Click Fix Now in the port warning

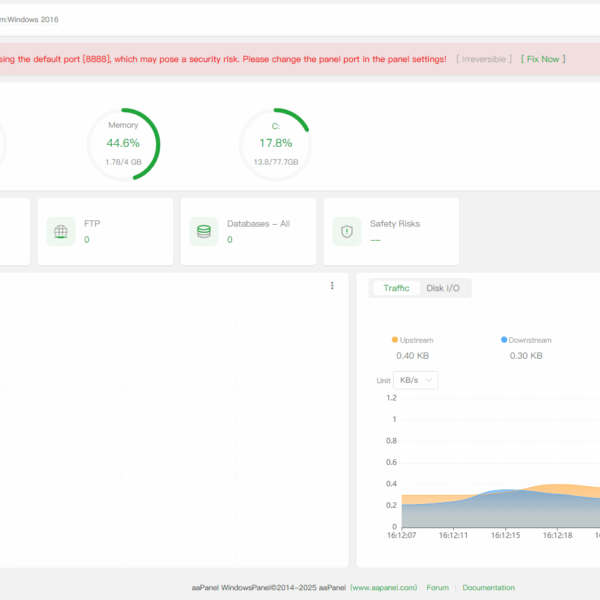coord(543,59)
